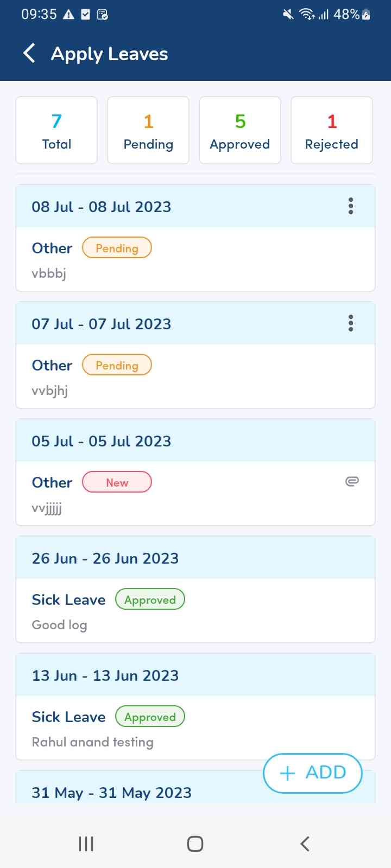The image size is (391, 868).
Task: Tap the muted sound icon in status bar
Action: coord(288,15)
